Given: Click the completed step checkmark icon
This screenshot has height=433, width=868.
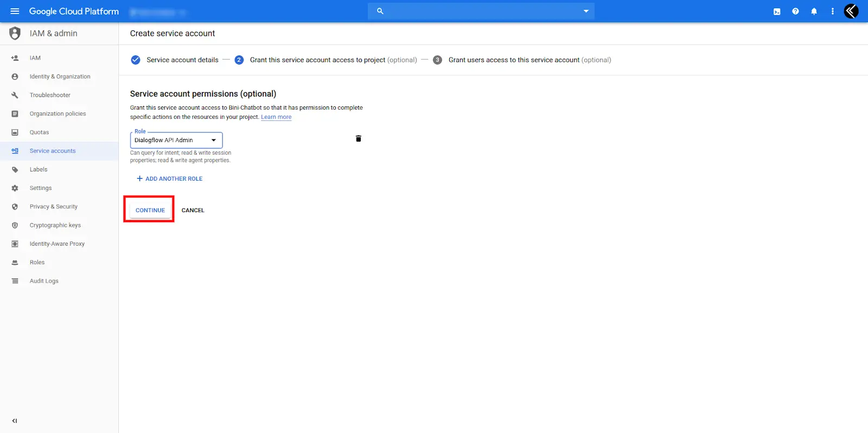Looking at the screenshot, I should coord(136,60).
